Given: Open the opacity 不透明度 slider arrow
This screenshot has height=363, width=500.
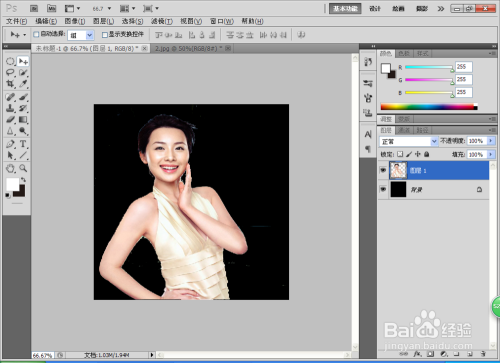Looking at the screenshot, I should pyautogui.click(x=491, y=141).
